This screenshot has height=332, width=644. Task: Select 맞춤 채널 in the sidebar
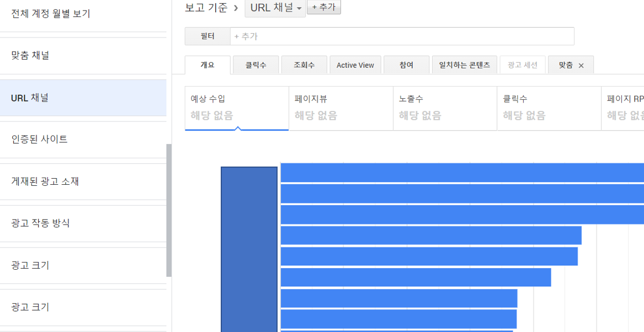coord(83,55)
